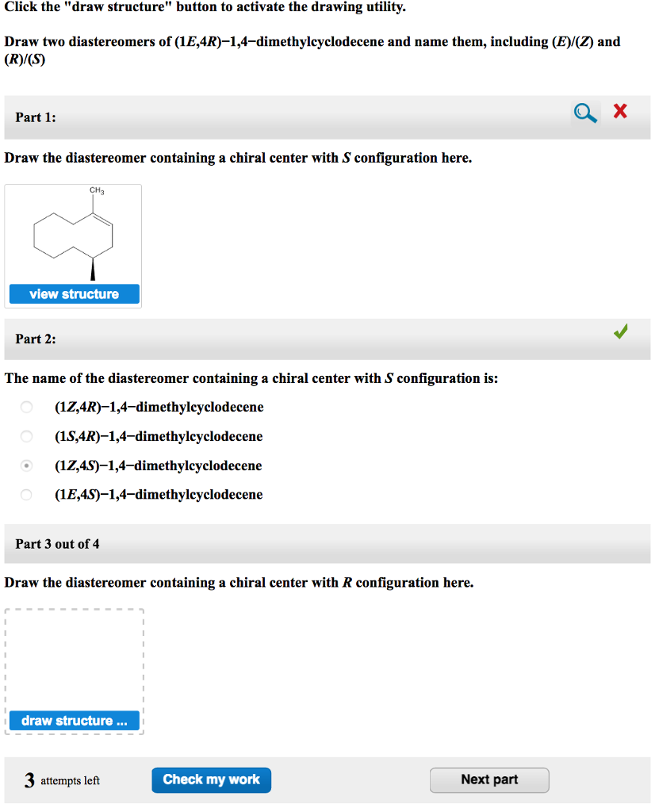The width and height of the screenshot is (655, 812).
Task: Select the (1Z,4S)-1,4-dimethylcyclodecene radio option
Action: [x=26, y=465]
